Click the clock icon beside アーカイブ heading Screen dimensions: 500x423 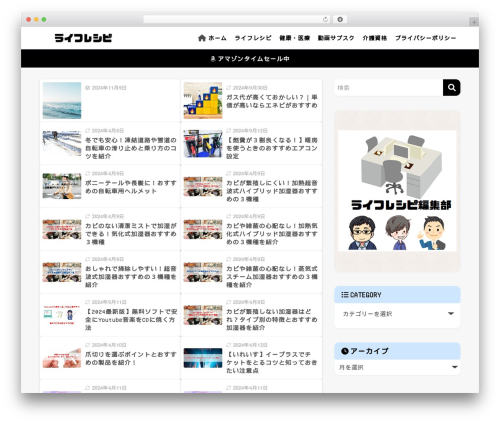coord(345,351)
